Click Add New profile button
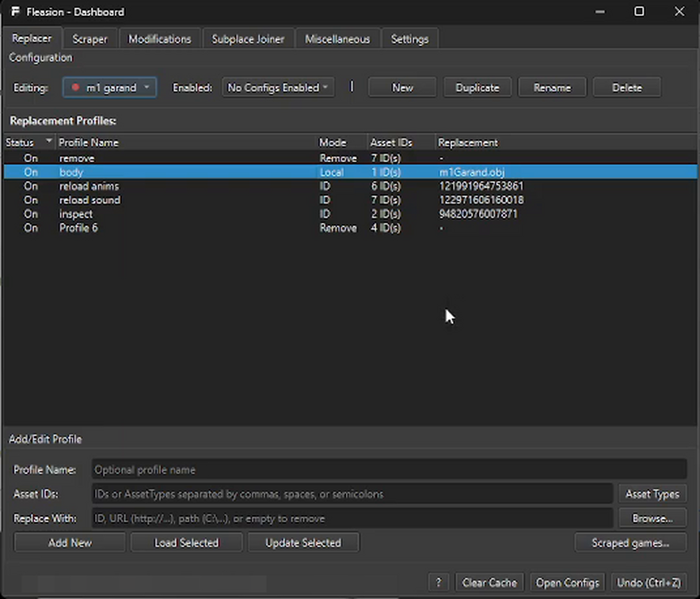The image size is (700, 599). pos(70,543)
